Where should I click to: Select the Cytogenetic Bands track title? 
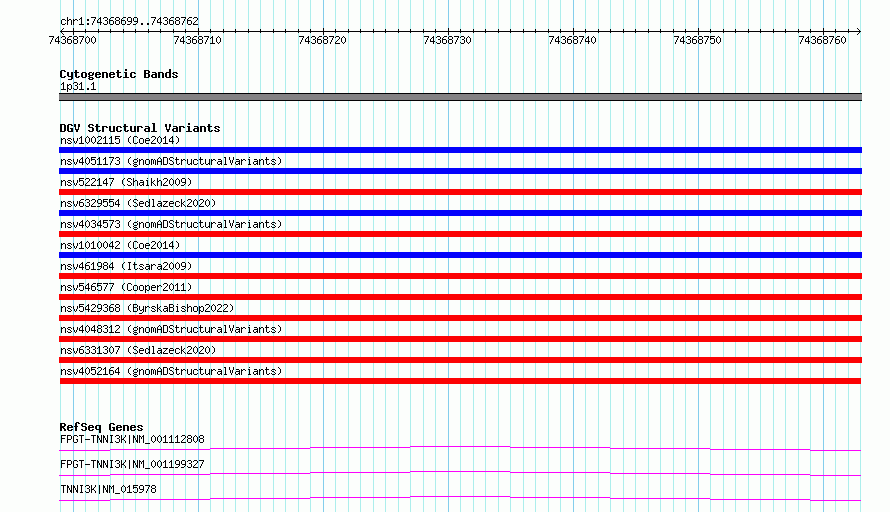click(x=119, y=74)
